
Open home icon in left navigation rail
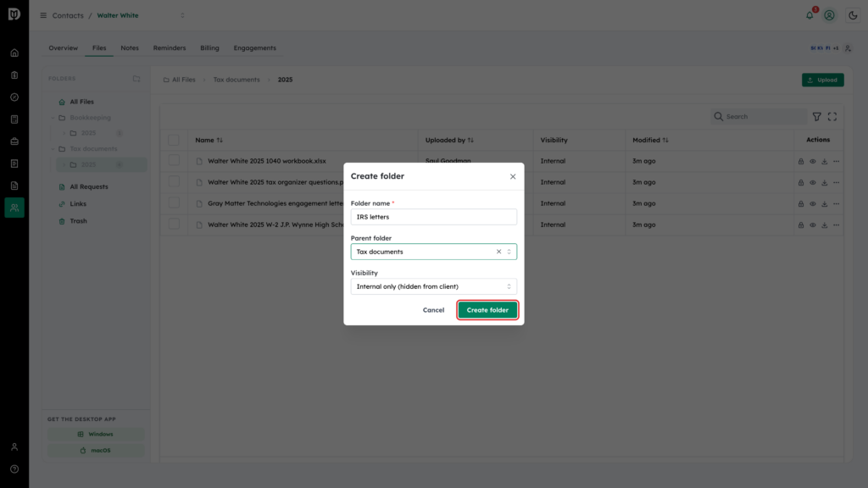click(14, 53)
